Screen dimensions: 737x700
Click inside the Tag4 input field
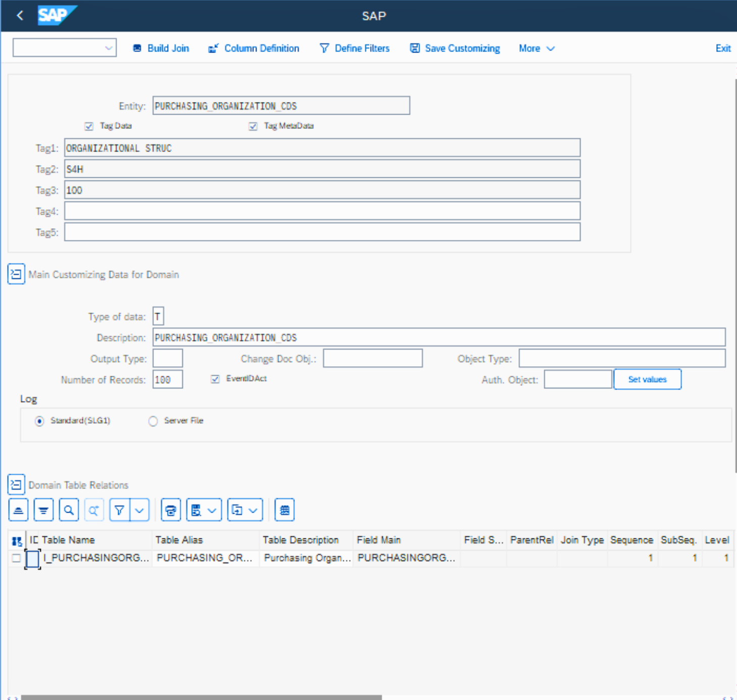[x=322, y=211]
